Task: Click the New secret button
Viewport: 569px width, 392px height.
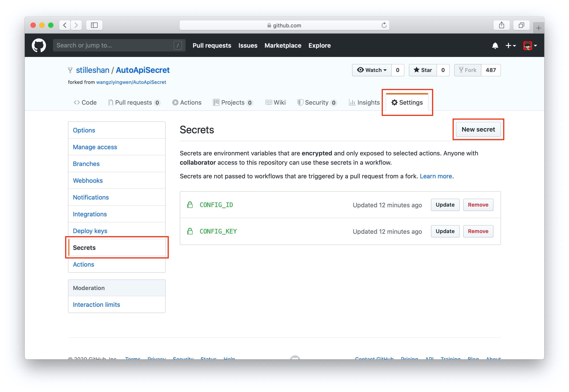Action: [x=478, y=129]
